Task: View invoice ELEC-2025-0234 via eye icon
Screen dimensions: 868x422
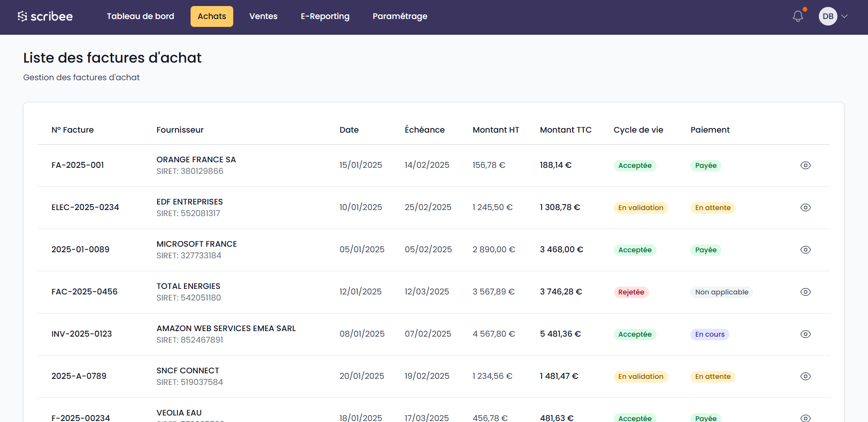Action: coord(805,208)
